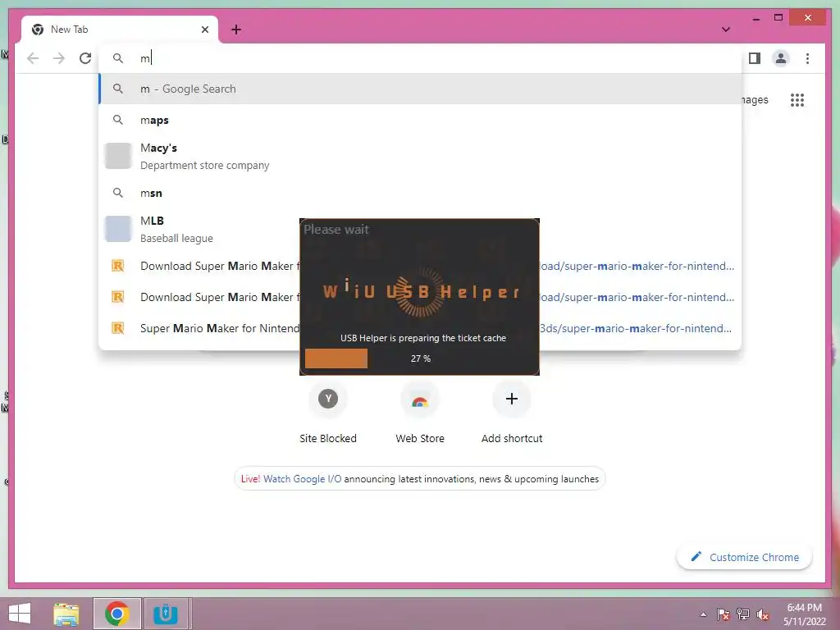Click the Action Center flag tray icon
The height and width of the screenshot is (630, 840).
pyautogui.click(x=724, y=614)
